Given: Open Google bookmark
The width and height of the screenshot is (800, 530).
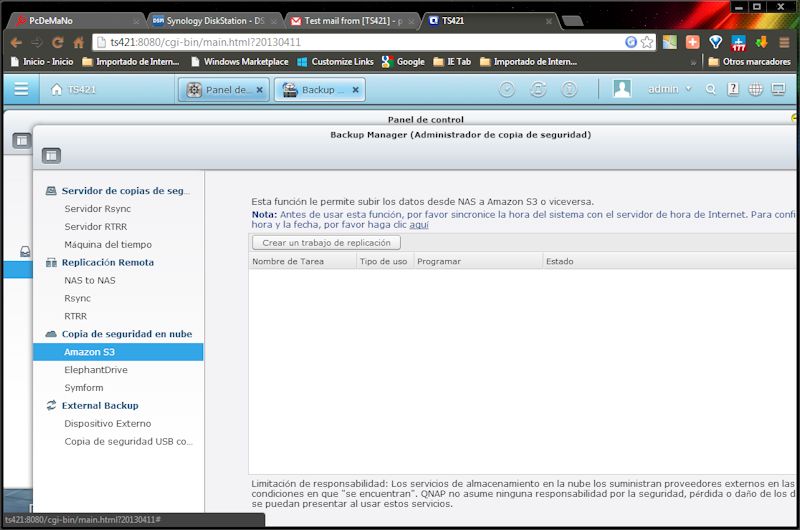Looking at the screenshot, I should (x=403, y=62).
